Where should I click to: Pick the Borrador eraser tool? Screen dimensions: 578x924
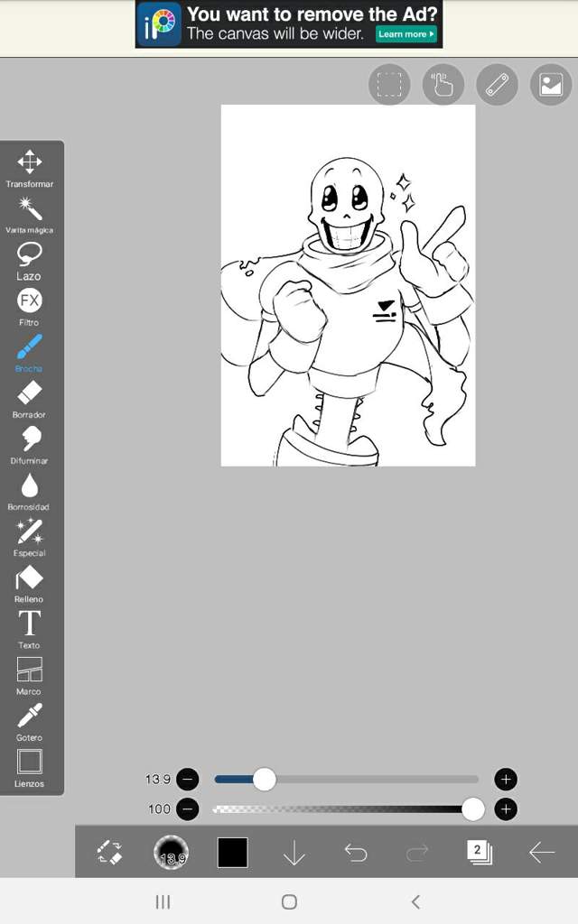(30, 399)
